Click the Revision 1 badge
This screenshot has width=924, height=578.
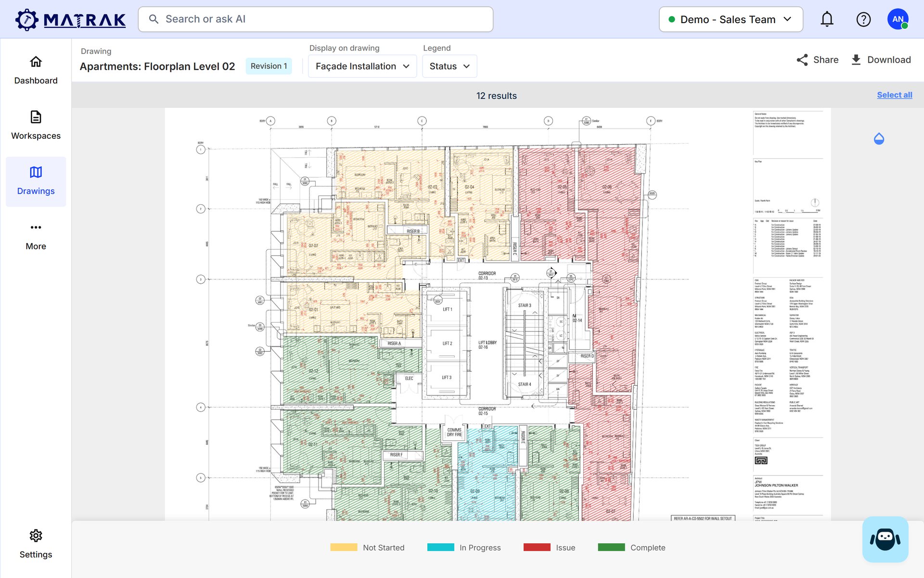tap(269, 66)
